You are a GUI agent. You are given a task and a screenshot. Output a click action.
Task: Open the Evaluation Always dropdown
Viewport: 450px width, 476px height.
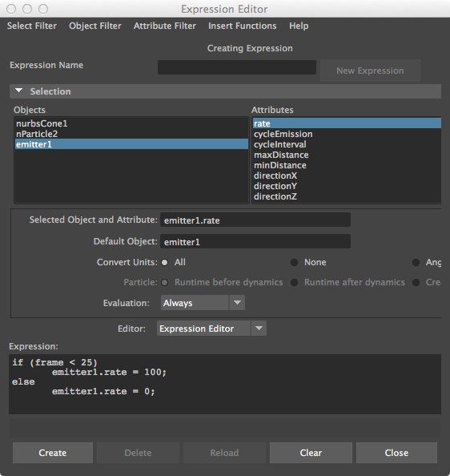(x=203, y=303)
